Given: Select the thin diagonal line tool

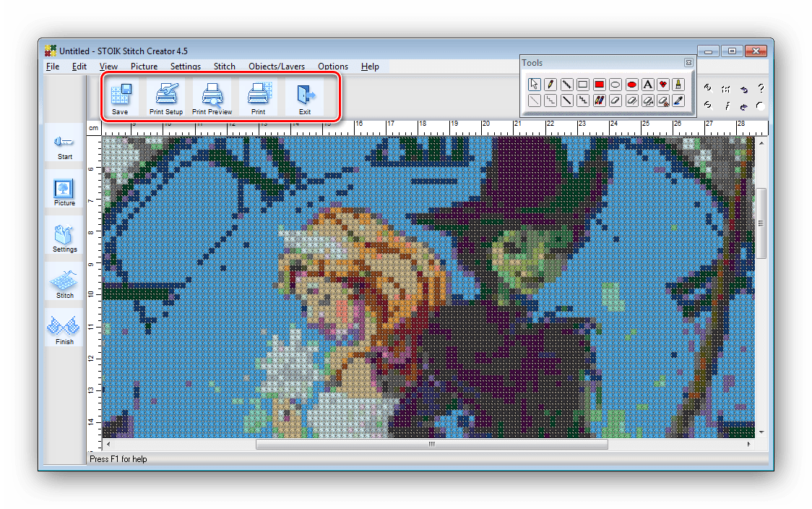Looking at the screenshot, I should pos(534,100).
